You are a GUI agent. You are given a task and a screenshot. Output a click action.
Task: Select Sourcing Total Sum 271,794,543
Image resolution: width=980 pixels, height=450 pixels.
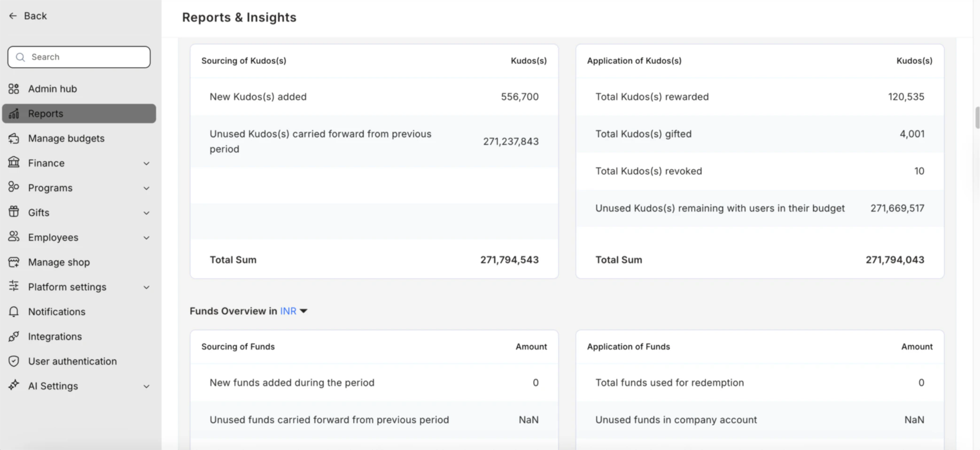[509, 260]
